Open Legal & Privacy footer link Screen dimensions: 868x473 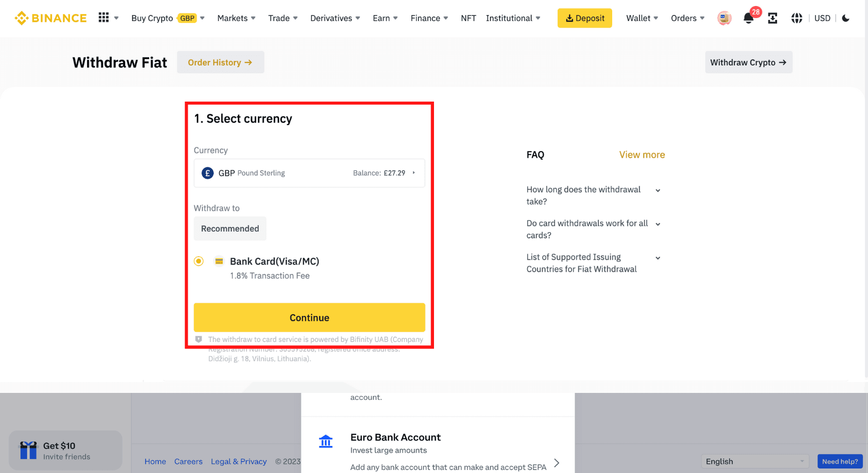coord(239,461)
